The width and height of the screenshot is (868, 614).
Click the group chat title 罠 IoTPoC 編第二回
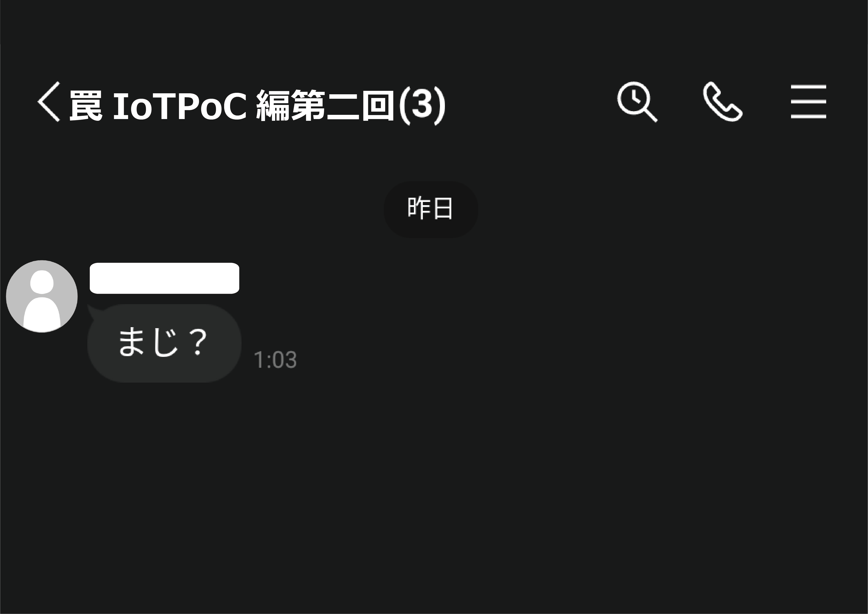(231, 105)
